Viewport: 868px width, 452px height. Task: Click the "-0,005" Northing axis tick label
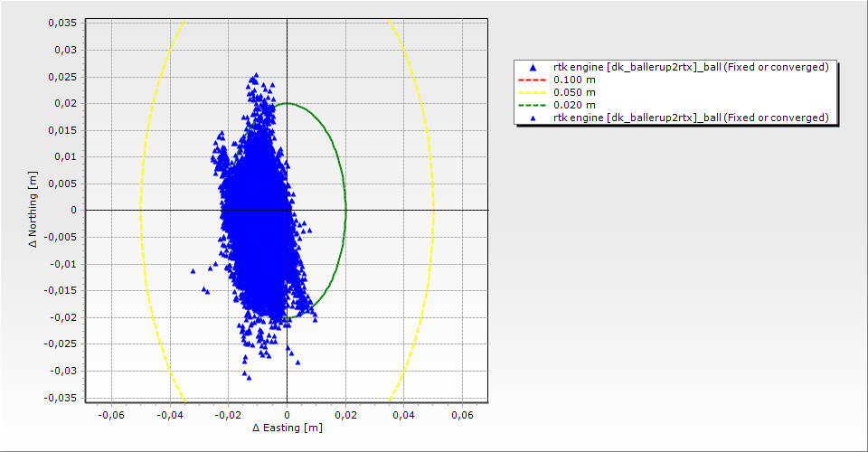pos(61,238)
